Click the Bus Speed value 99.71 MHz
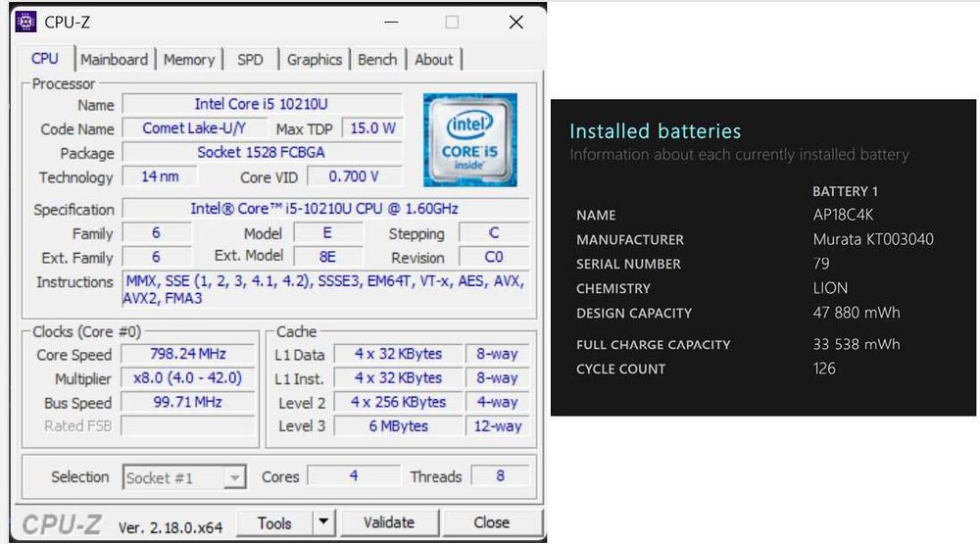980x544 pixels. coord(188,402)
